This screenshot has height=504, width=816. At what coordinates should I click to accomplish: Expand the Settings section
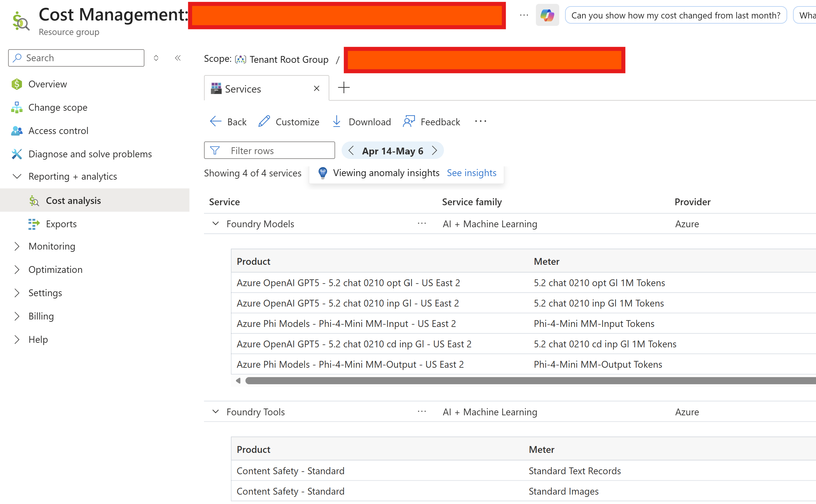click(17, 293)
